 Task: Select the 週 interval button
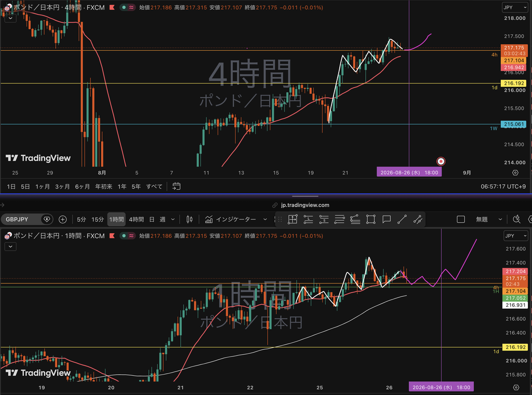163,220
